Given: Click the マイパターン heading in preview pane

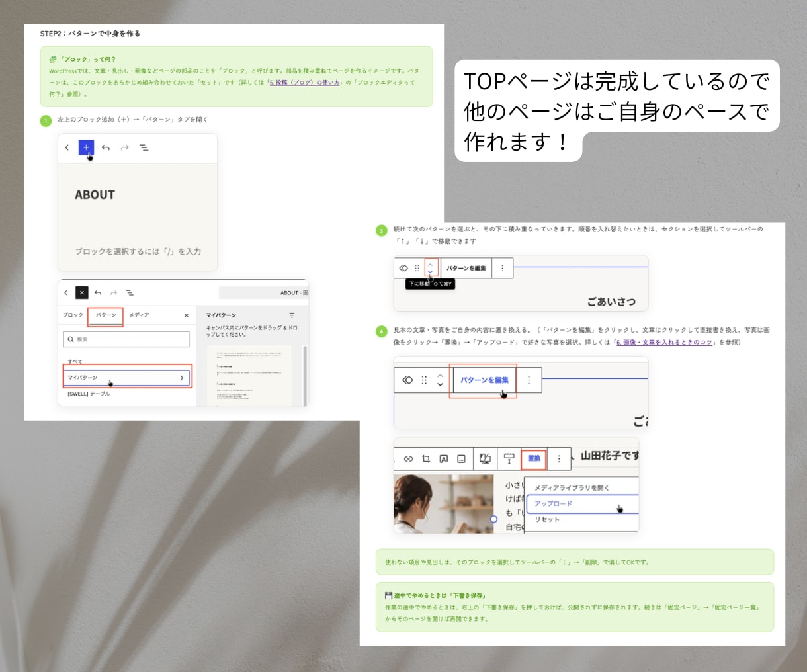Looking at the screenshot, I should point(221,315).
